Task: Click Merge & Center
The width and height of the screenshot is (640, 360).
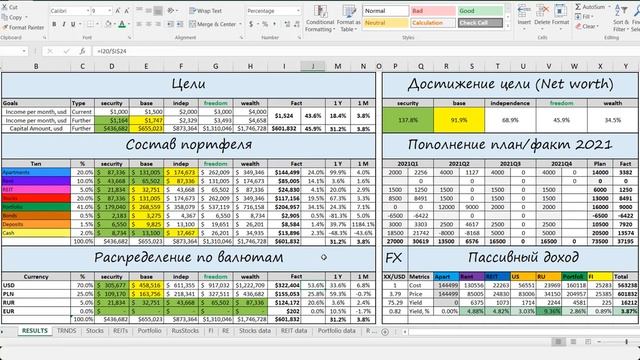Action: click(x=213, y=24)
